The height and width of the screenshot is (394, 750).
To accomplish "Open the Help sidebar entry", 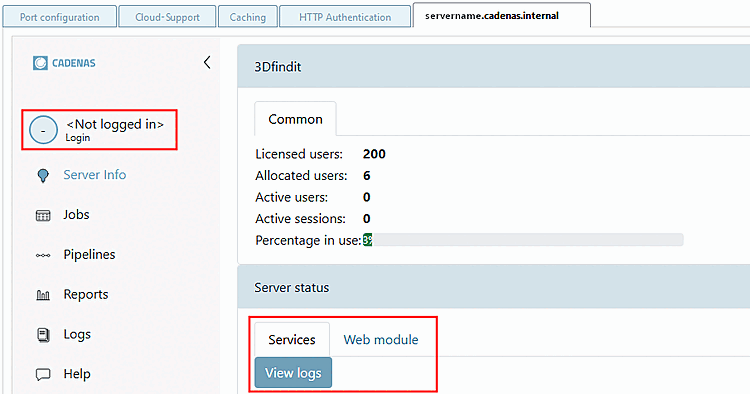I will pyautogui.click(x=77, y=373).
